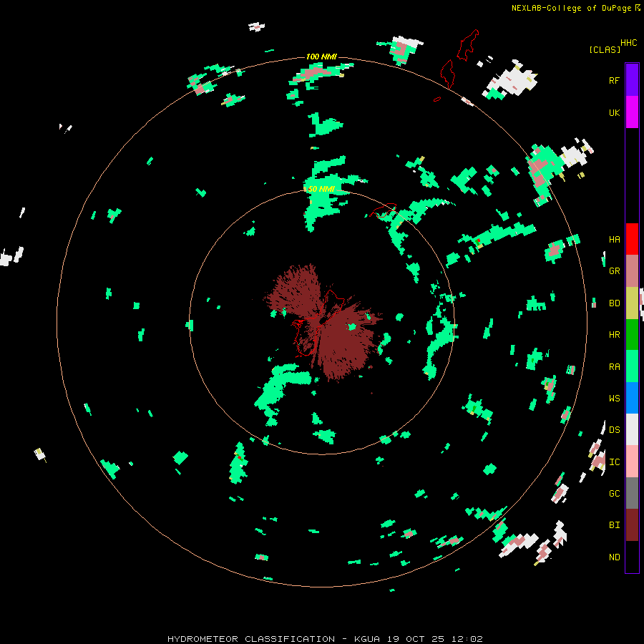Select the BI brown legend swatch
Image resolution: width=644 pixels, height=644 pixels.
coord(632,525)
